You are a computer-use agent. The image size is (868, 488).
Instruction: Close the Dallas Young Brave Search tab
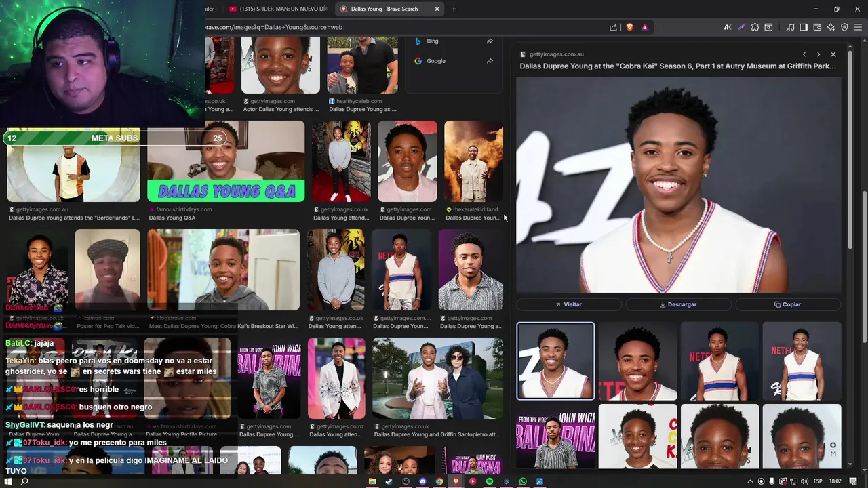[437, 9]
